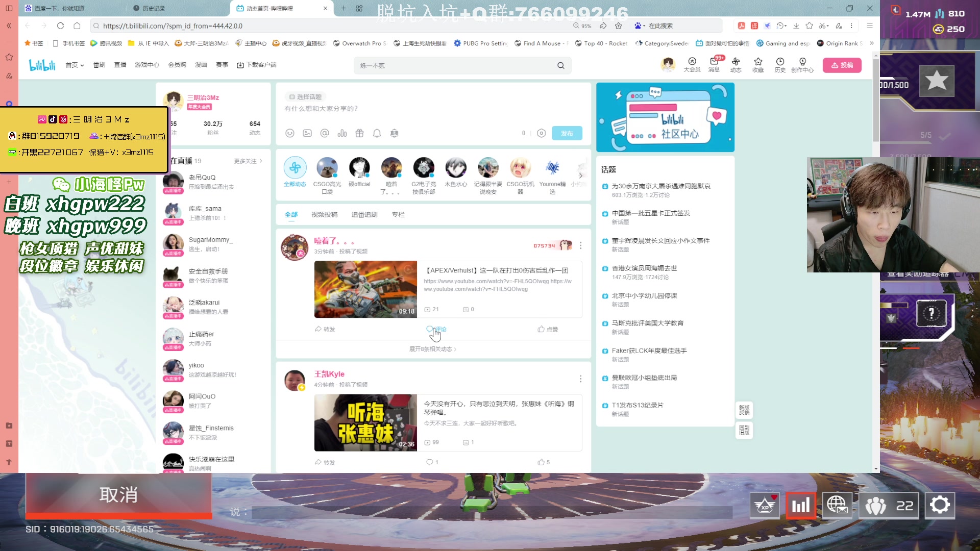Open 番剧 in bilibili top nav
This screenshot has height=551, width=980.
99,65
